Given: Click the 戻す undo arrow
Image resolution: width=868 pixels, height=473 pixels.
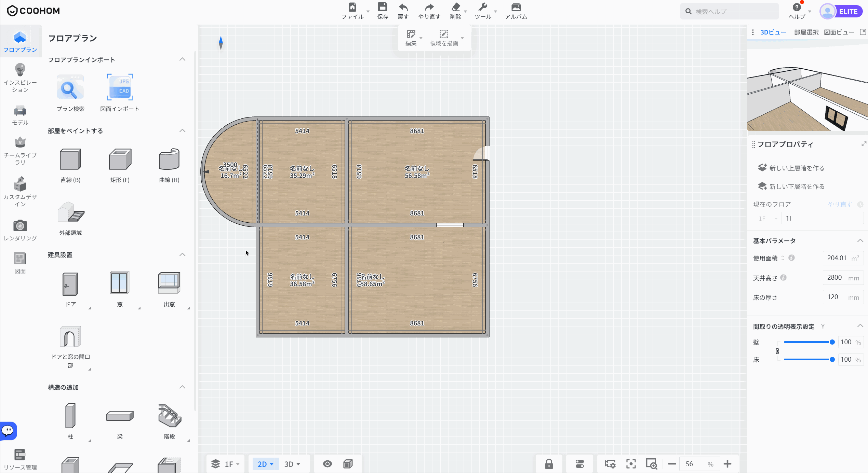Looking at the screenshot, I should pyautogui.click(x=403, y=7).
